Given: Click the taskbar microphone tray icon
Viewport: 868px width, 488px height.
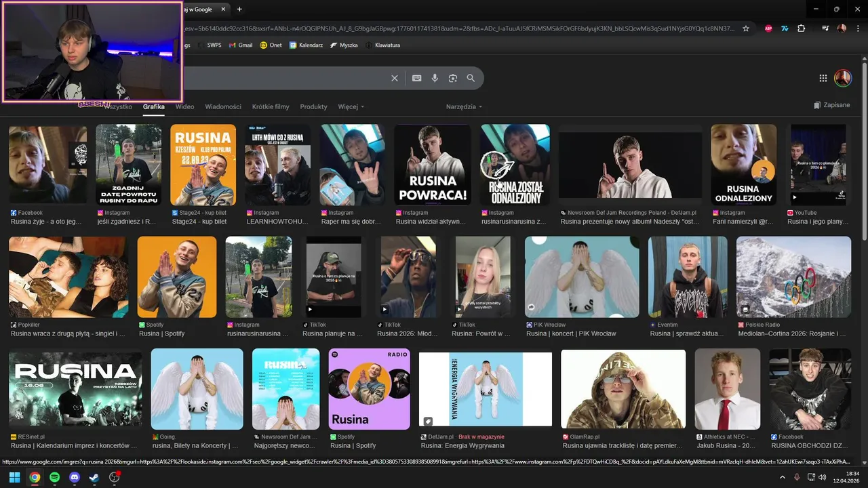Looking at the screenshot, I should [x=797, y=477].
